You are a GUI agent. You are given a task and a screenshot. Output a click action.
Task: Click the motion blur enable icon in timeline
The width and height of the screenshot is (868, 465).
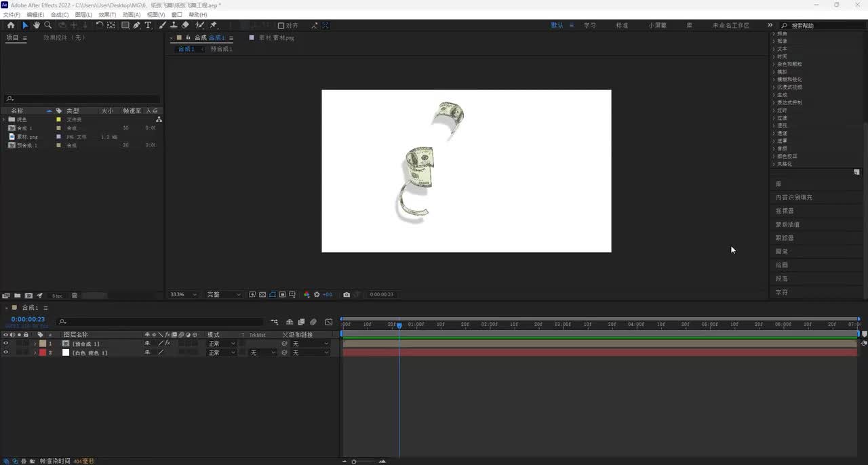(x=313, y=322)
